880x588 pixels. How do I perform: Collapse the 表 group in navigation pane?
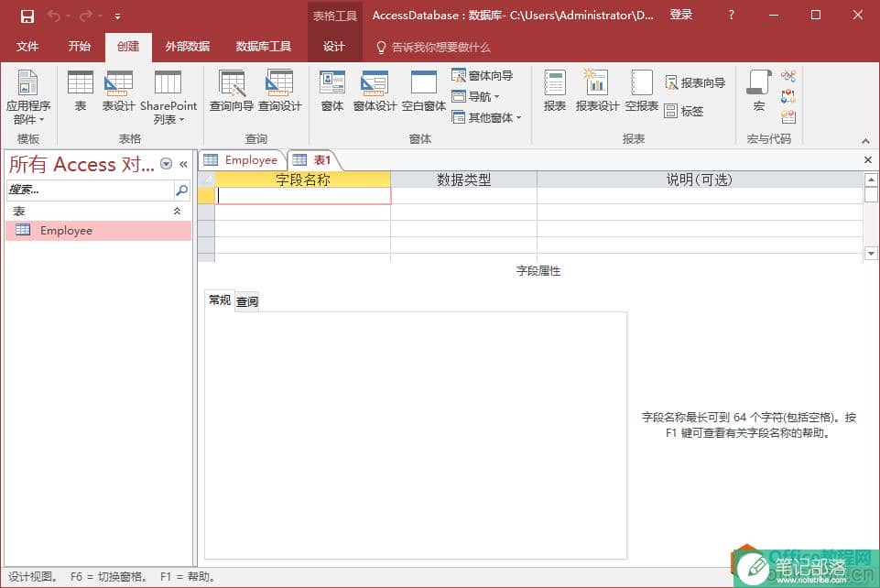tap(177, 211)
